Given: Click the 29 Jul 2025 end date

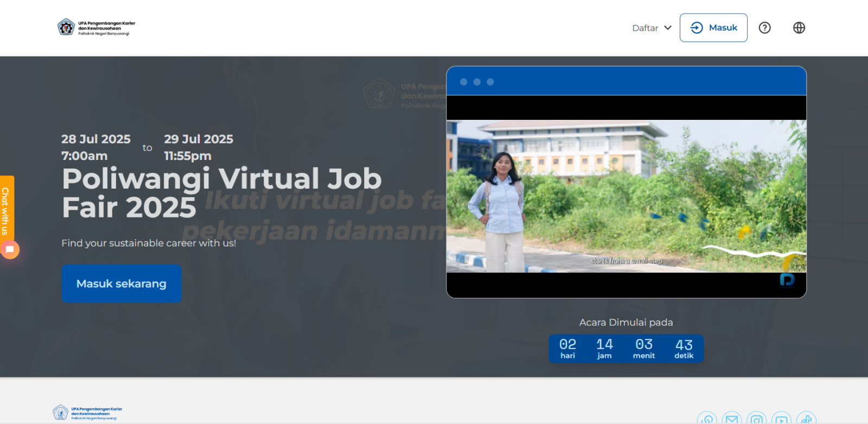Looking at the screenshot, I should (199, 139).
